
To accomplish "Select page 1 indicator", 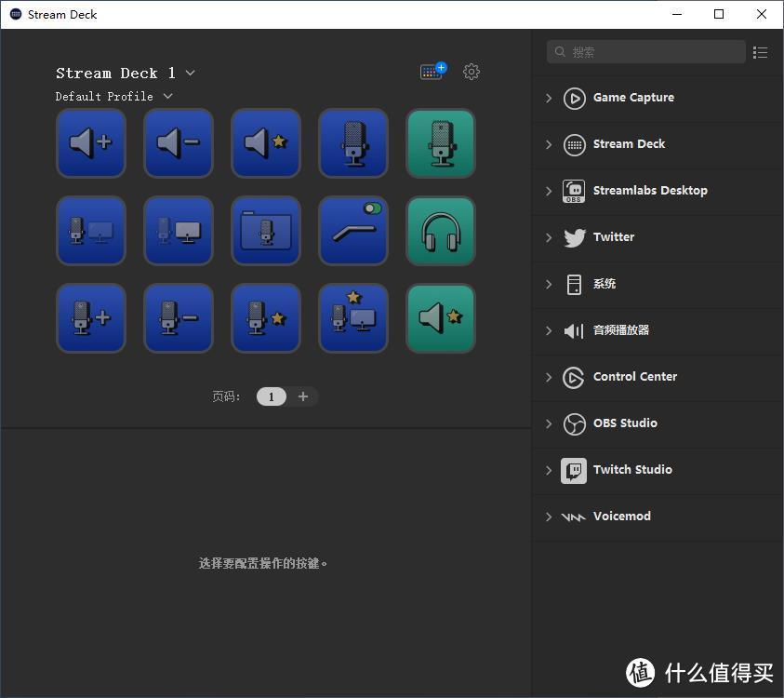I will (271, 396).
